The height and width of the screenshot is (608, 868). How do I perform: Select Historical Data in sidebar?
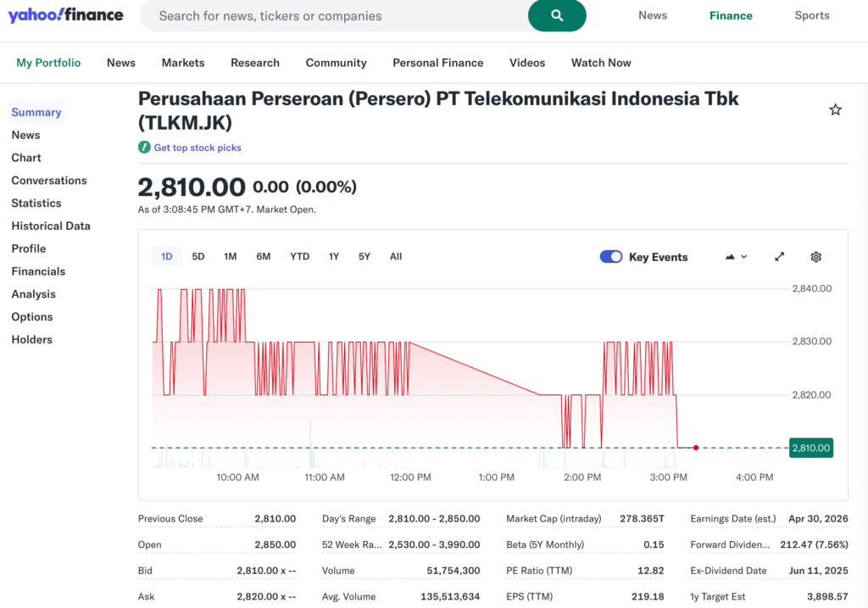(51, 226)
